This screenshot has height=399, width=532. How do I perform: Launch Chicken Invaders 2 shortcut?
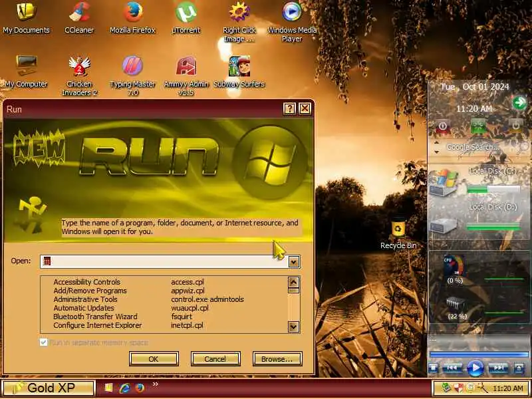pos(79,76)
